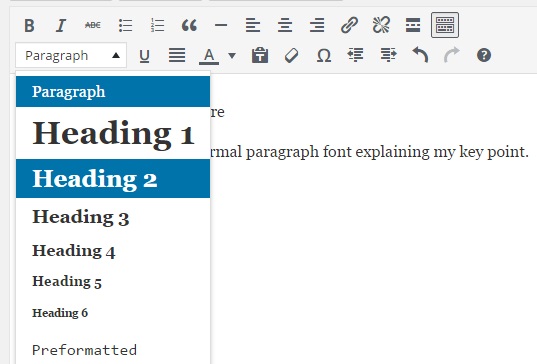The width and height of the screenshot is (537, 364).
Task: Insert or edit link
Action: coord(349,25)
